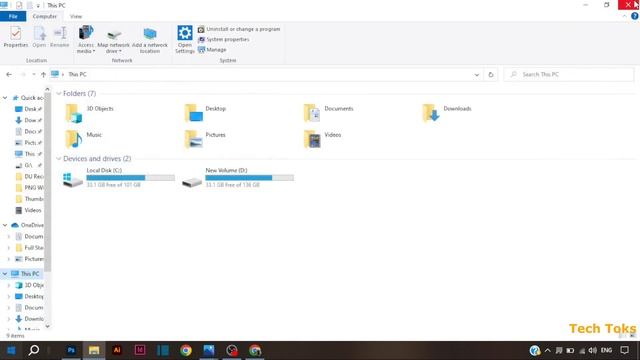
Task: Click volume icon in system tray
Action: 593,350
